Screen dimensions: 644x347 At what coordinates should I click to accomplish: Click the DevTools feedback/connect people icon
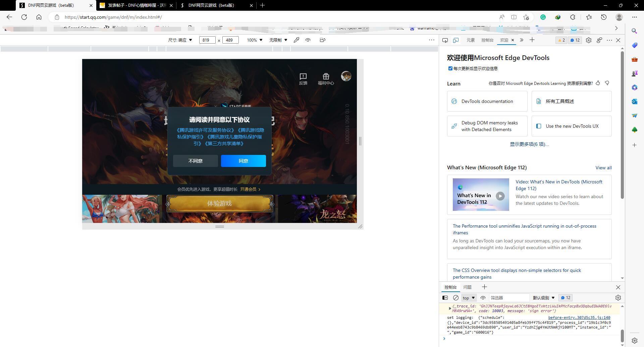[599, 40]
